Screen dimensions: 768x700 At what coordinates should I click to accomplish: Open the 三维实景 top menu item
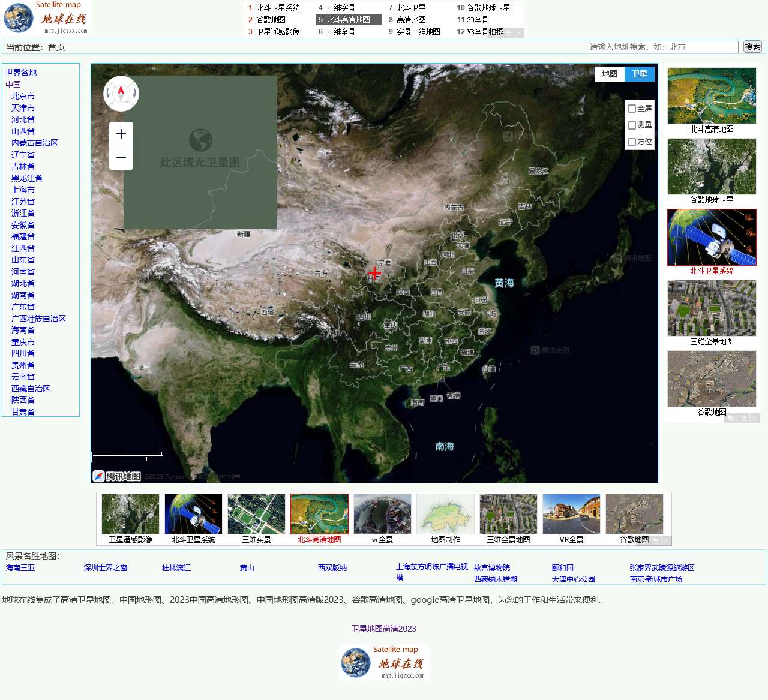341,8
